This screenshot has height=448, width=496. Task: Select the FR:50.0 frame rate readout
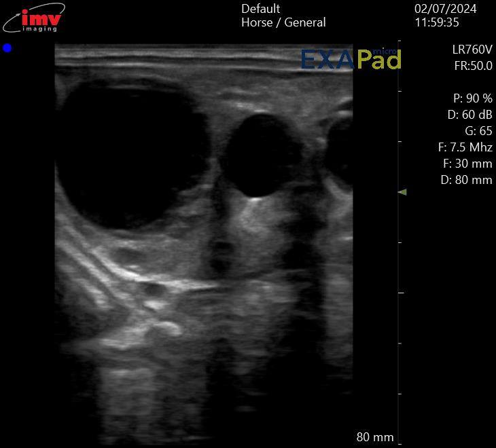tap(473, 66)
